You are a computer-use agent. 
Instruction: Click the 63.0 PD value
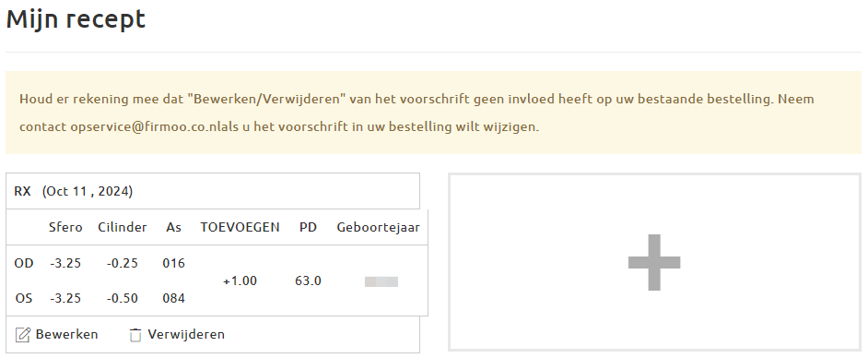308,281
